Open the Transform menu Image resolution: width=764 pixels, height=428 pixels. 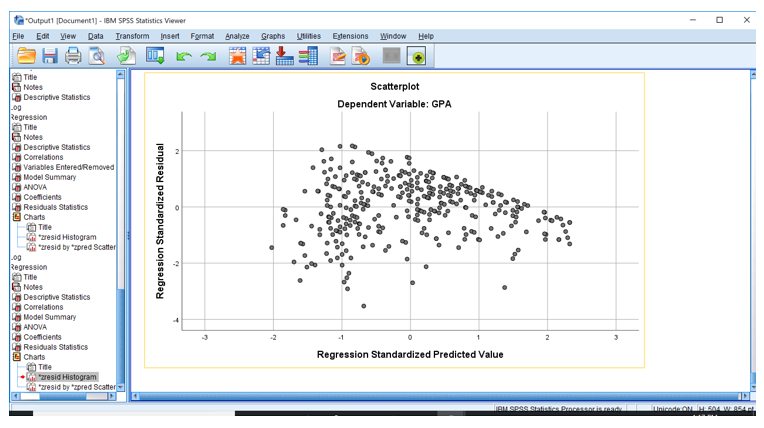[x=132, y=36]
